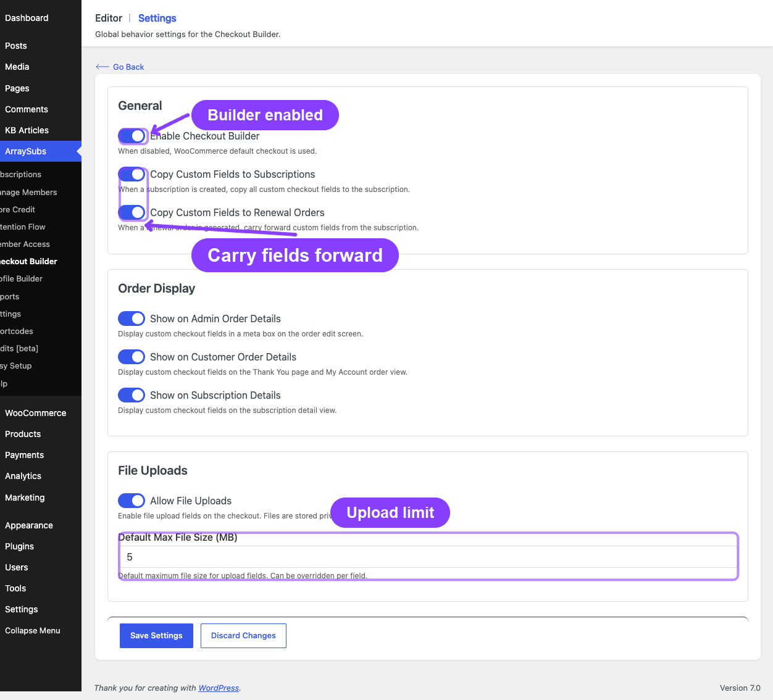
Task: Disable Show on Customer Order Details
Action: pyautogui.click(x=132, y=357)
